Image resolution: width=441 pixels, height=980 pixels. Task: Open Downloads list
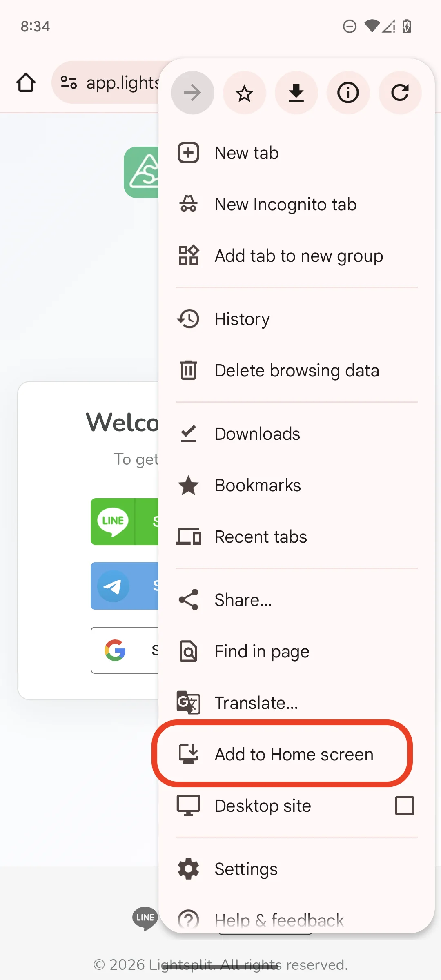click(x=257, y=434)
